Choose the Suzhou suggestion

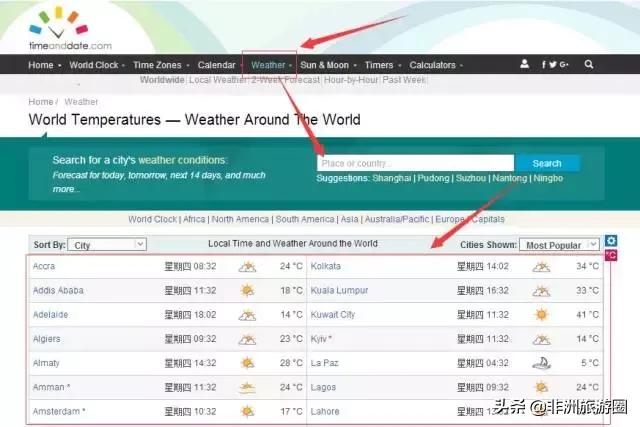click(471, 178)
